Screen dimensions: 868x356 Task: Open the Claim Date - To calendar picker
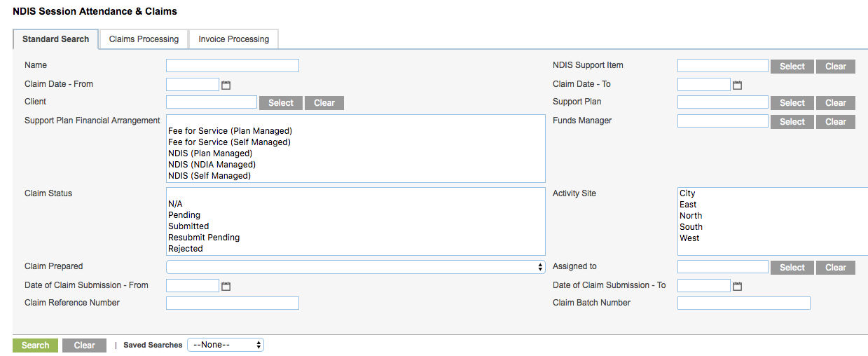738,85
